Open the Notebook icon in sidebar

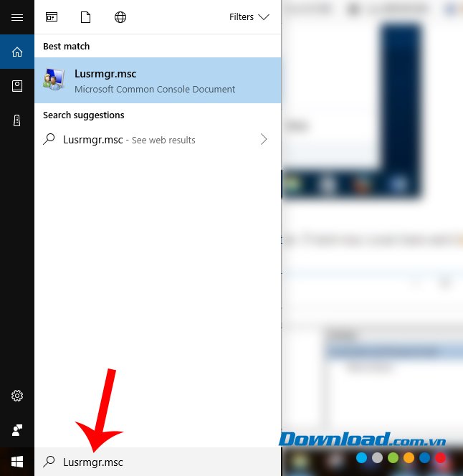coord(17,86)
